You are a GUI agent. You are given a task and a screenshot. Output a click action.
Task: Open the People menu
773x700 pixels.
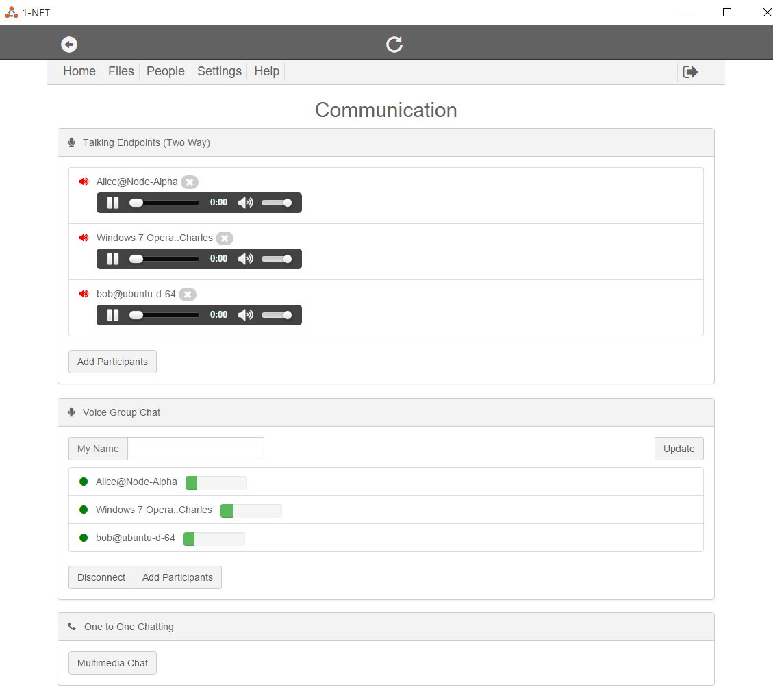click(166, 71)
